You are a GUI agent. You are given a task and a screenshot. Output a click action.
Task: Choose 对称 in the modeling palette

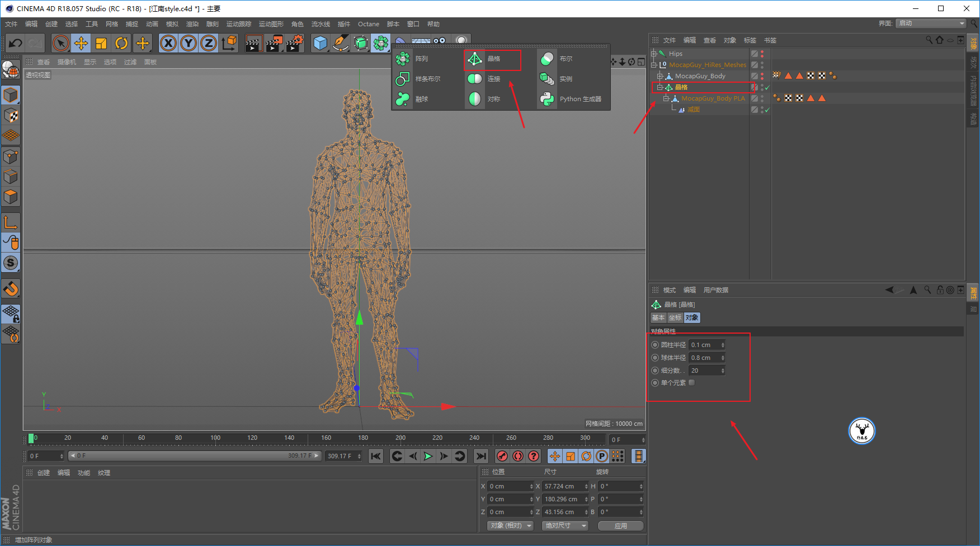pyautogui.click(x=484, y=99)
